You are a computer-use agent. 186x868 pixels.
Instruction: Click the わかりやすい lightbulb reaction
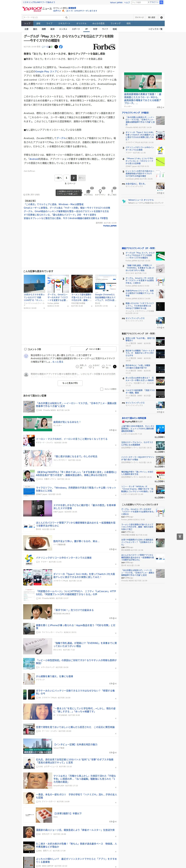(100, 192)
